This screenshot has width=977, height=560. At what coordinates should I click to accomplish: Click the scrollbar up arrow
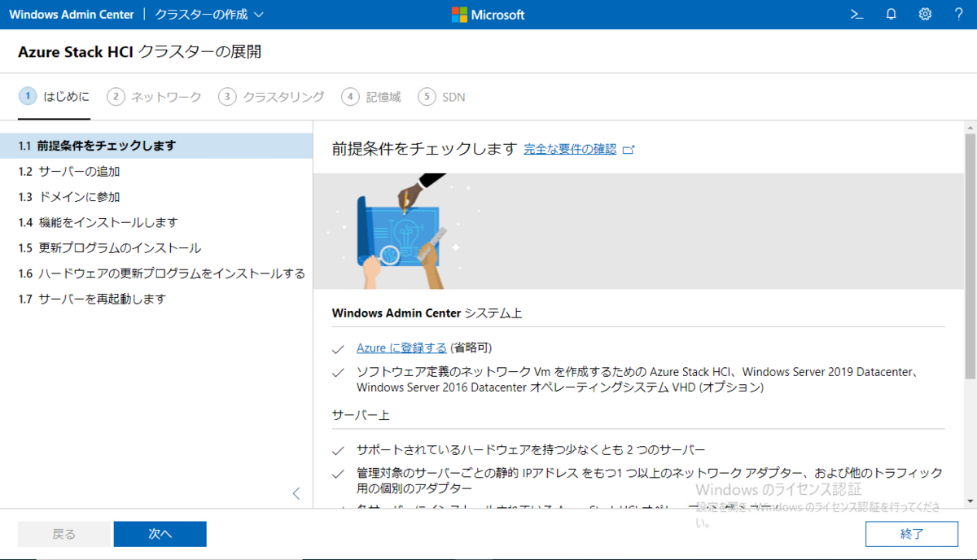click(x=970, y=128)
